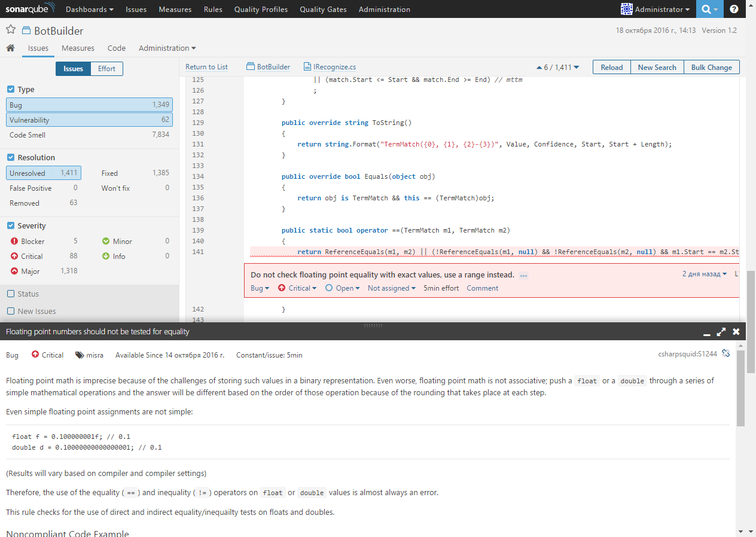Open the Administrator avatar icon
This screenshot has width=756, height=537.
pos(627,9)
